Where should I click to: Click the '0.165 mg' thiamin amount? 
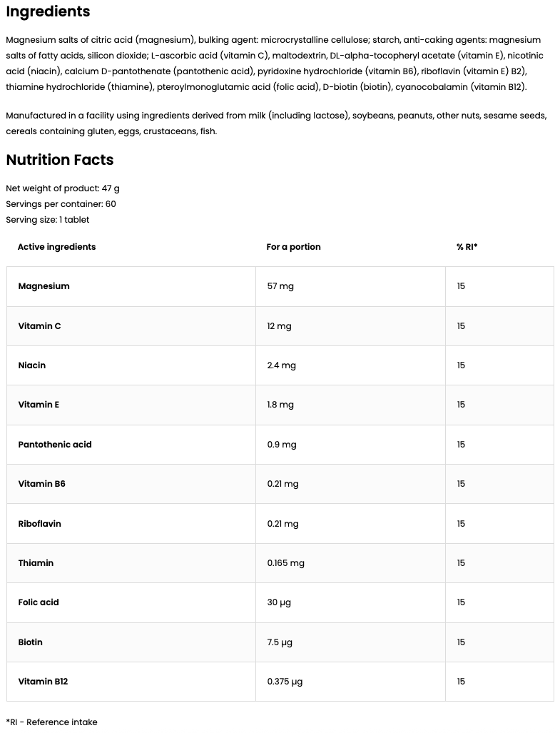click(285, 563)
